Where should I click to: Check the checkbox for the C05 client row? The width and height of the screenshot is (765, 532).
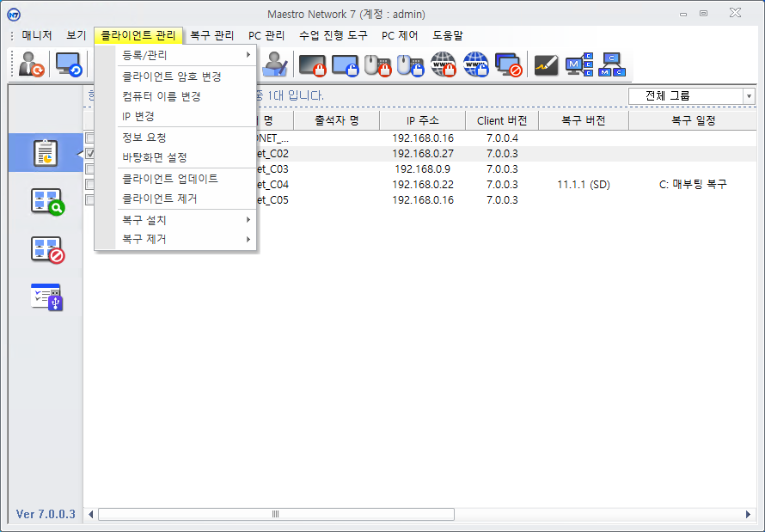(90, 200)
